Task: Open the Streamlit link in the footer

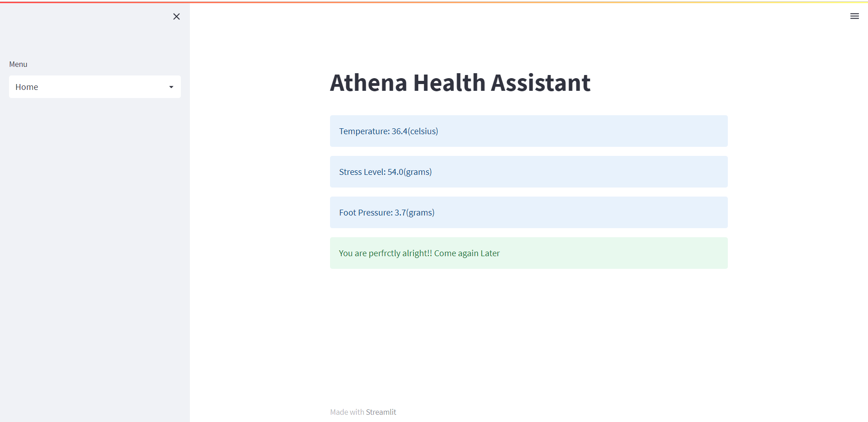Action: (381, 412)
